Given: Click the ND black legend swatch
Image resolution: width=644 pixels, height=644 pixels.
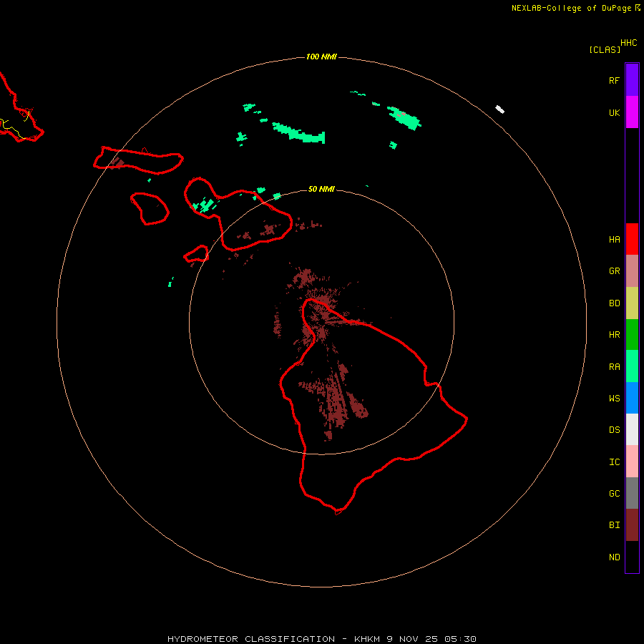Looking at the screenshot, I should [x=632, y=557].
